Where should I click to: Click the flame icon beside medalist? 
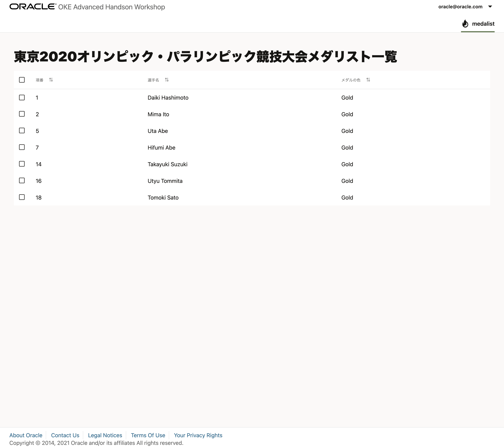pos(465,24)
